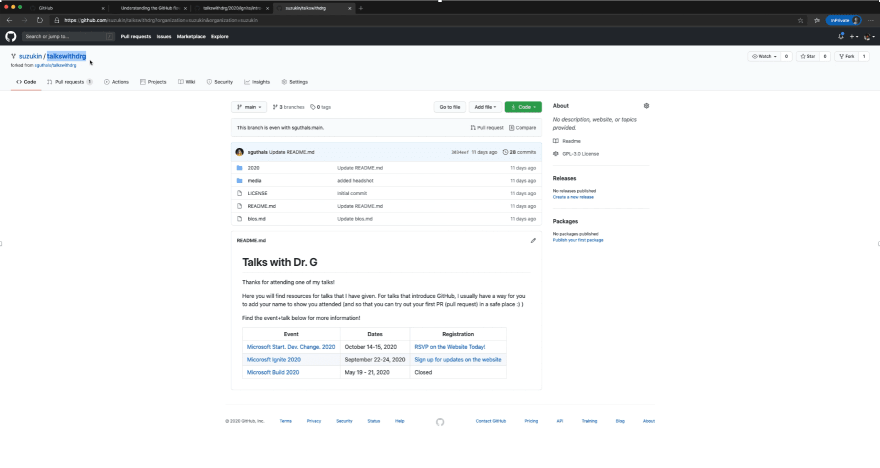Open Microsoft Start. Dev. Change. 2020 link
The image size is (880, 468).
pos(291,347)
